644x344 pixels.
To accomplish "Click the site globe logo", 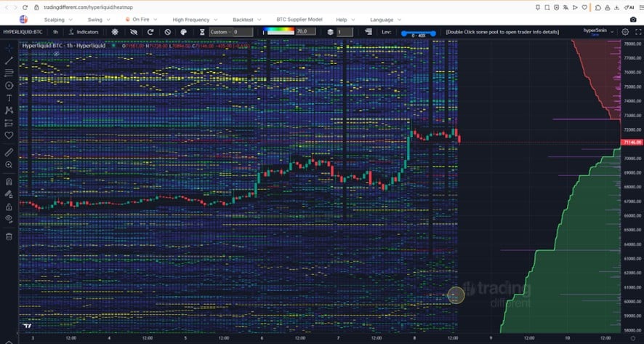I will pos(23,20).
